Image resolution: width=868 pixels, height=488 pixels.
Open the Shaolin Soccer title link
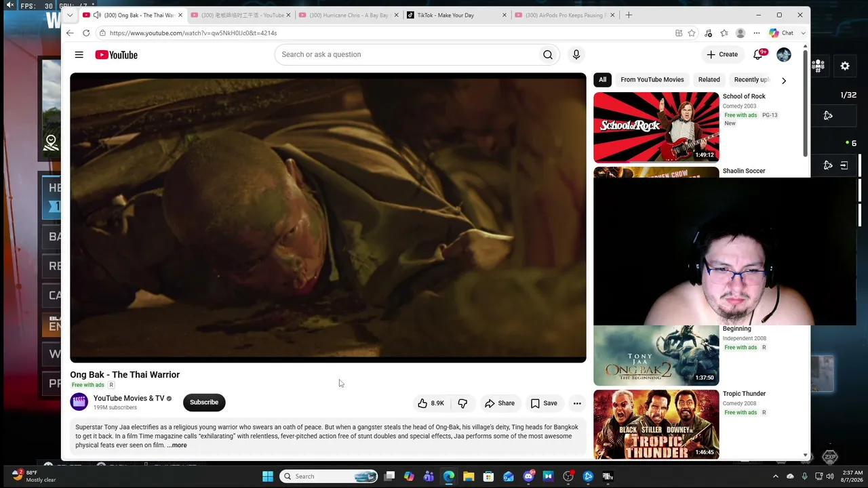click(x=744, y=171)
